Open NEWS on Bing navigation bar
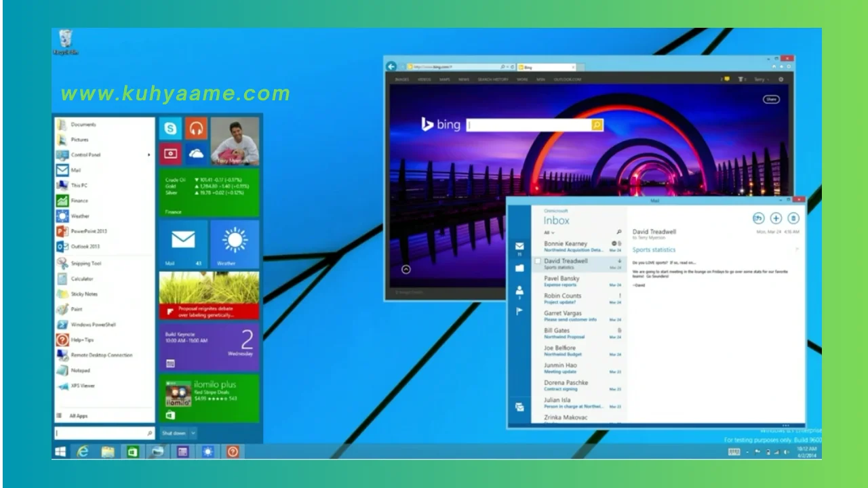Viewport: 868px width, 488px height. [464, 79]
